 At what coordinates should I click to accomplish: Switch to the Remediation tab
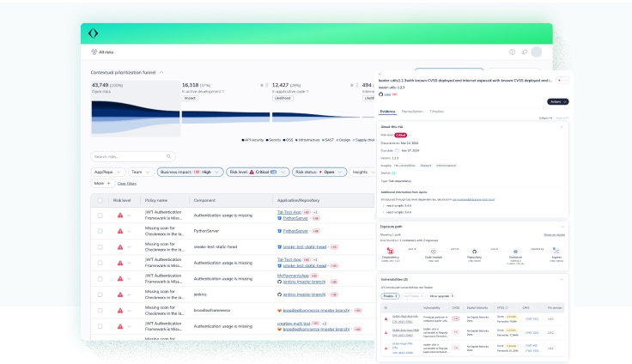[413, 112]
